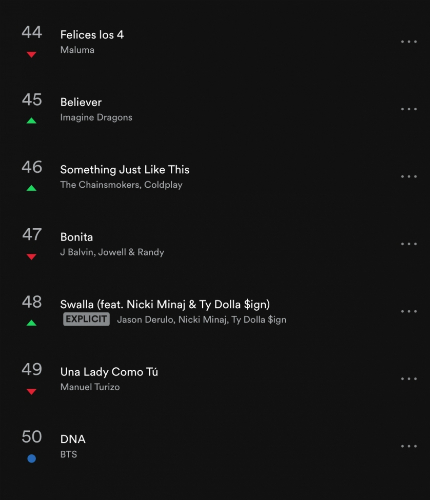Click the EXPLICIT badge on Swalla

pyautogui.click(x=86, y=319)
